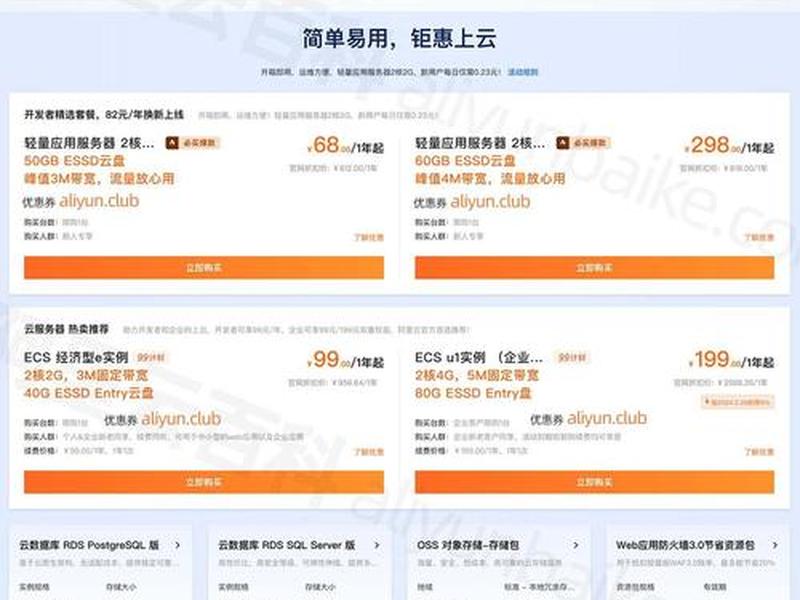Click the 40G ESSD Entry云盘 text
Viewport: 800px width, 600px height.
pos(89,393)
